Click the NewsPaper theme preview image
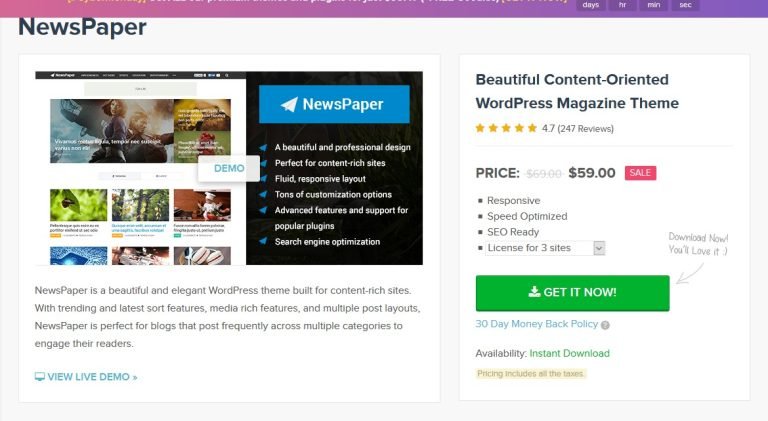 229,168
